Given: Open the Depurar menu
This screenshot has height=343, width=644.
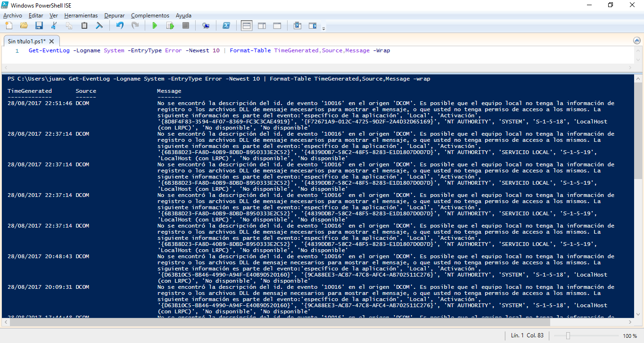Looking at the screenshot, I should [115, 16].
